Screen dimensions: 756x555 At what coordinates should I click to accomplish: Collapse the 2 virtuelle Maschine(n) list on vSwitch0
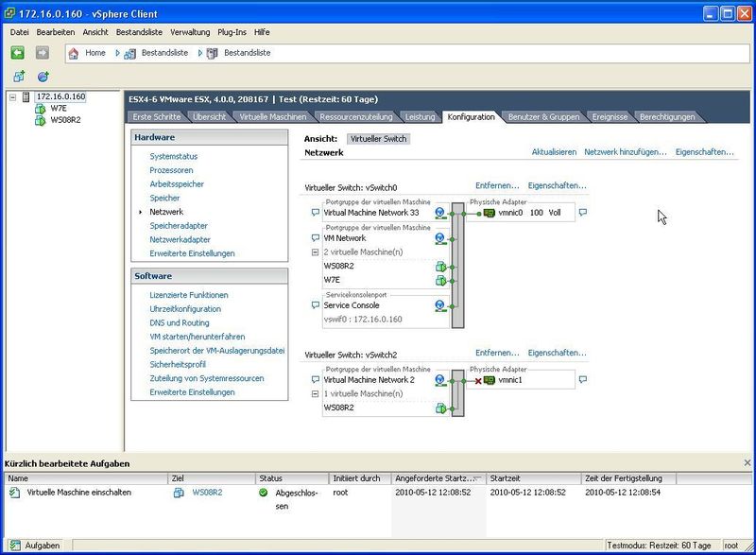[x=317, y=251]
